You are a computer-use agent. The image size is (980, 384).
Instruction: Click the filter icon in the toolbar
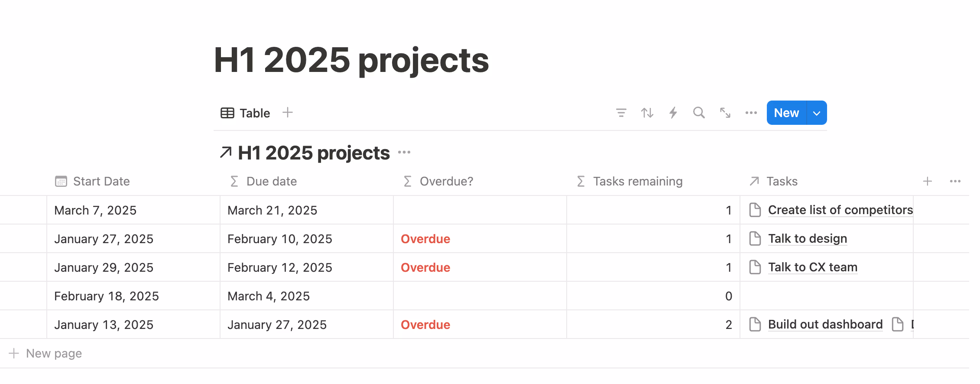[621, 113]
